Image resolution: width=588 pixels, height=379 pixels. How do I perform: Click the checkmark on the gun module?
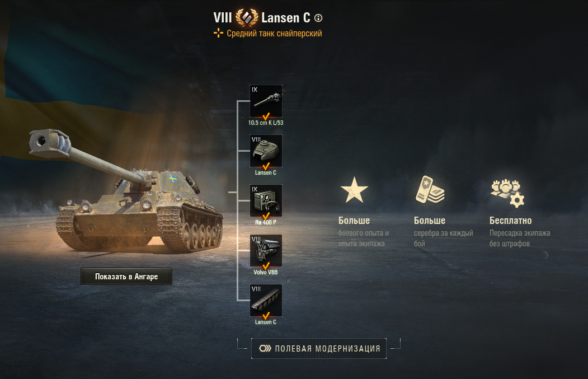pos(266,116)
